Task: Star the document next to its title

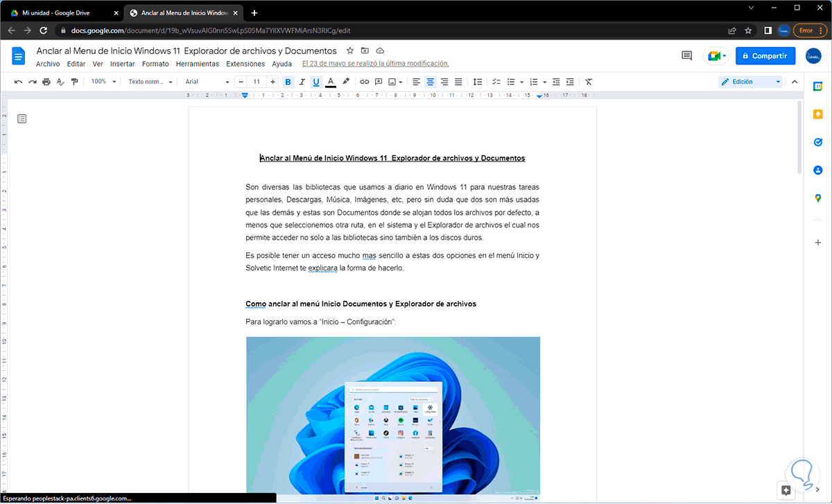Action: (x=350, y=51)
